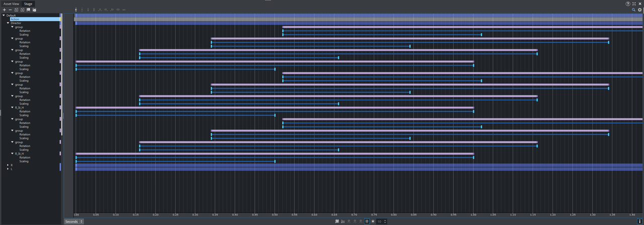Click the plus icon to add a director
644x225 pixels.
[4, 10]
